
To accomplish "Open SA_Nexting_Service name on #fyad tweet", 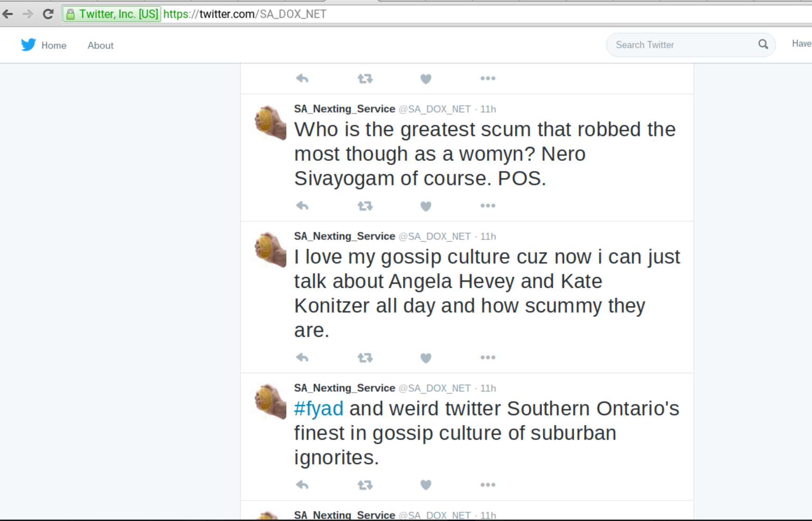I will [x=345, y=388].
